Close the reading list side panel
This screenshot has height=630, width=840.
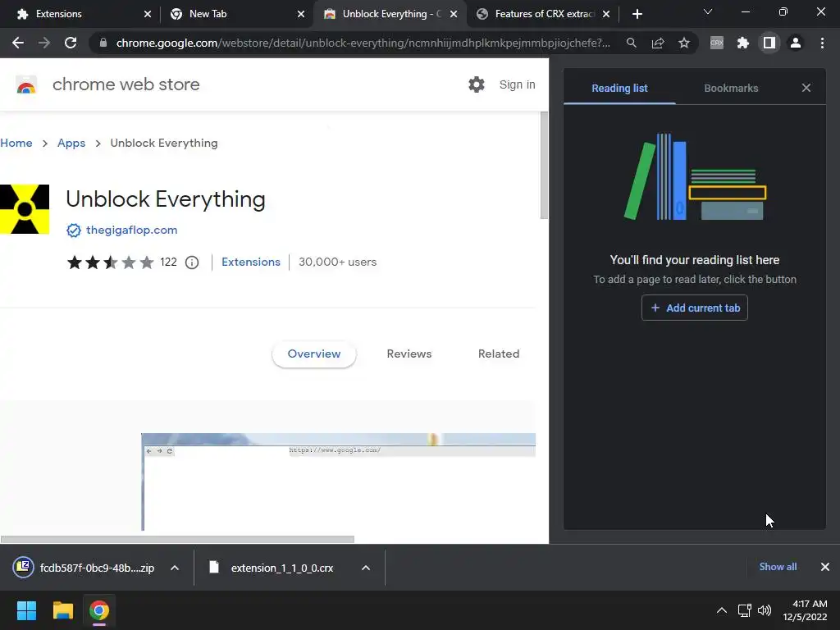point(806,88)
